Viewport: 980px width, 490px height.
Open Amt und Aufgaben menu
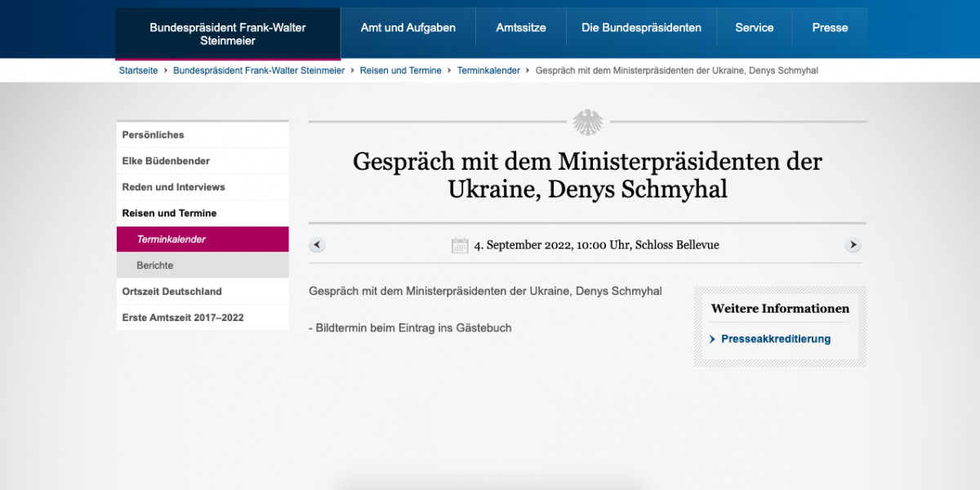pos(408,28)
